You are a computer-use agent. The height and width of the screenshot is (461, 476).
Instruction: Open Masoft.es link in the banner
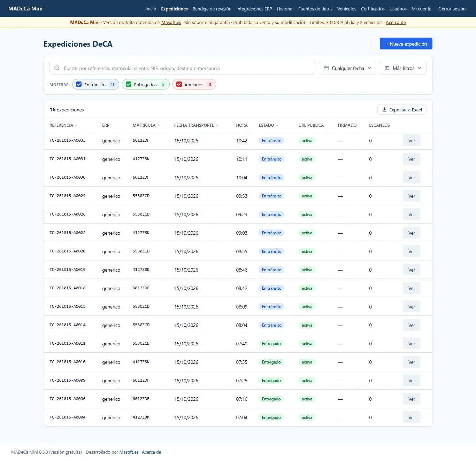point(171,23)
